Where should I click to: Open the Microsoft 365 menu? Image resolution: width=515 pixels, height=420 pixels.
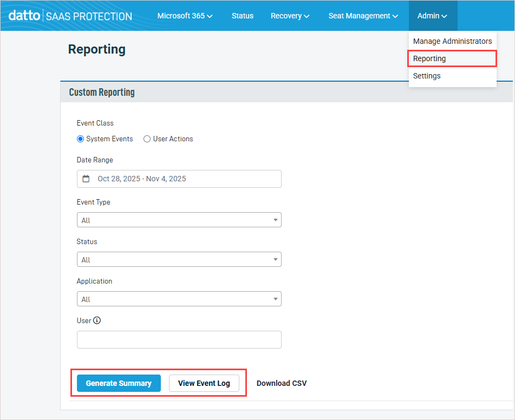coord(185,16)
